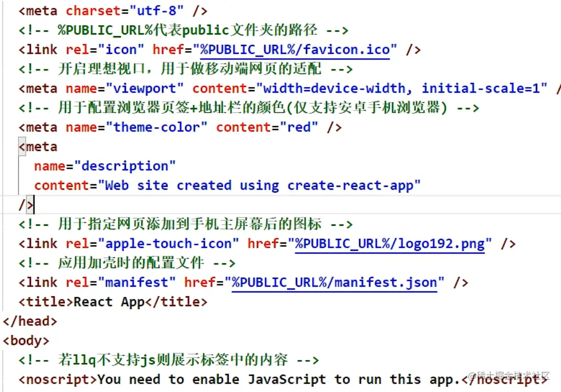
Task: Click the opening bracket of multiline meta tag
Action: point(22,147)
